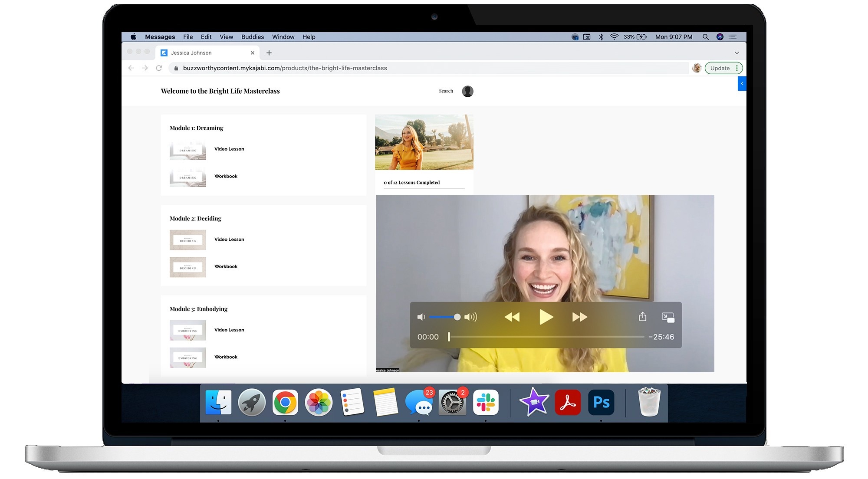Reload the page with the refresh icon
Image resolution: width=868 pixels, height=479 pixels.
(159, 68)
